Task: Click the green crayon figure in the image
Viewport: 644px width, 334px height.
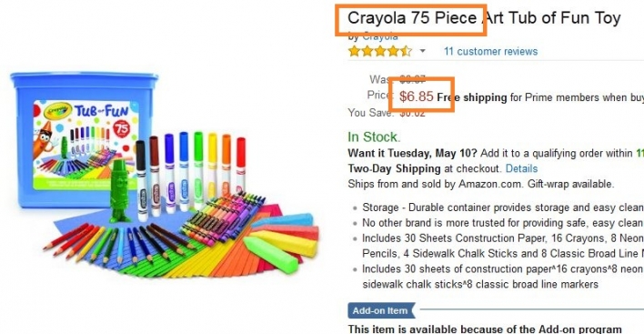Action: 119,191
